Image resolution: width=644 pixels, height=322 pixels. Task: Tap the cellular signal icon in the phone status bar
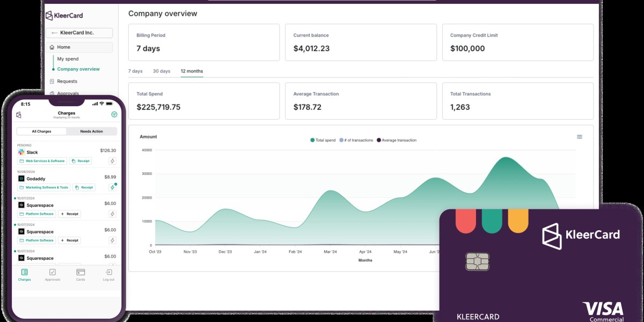[x=95, y=104]
